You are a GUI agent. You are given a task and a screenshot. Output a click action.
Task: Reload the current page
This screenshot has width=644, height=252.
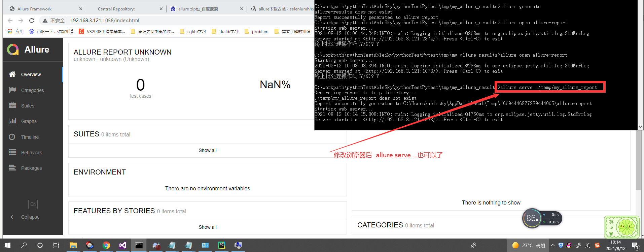[x=32, y=21]
